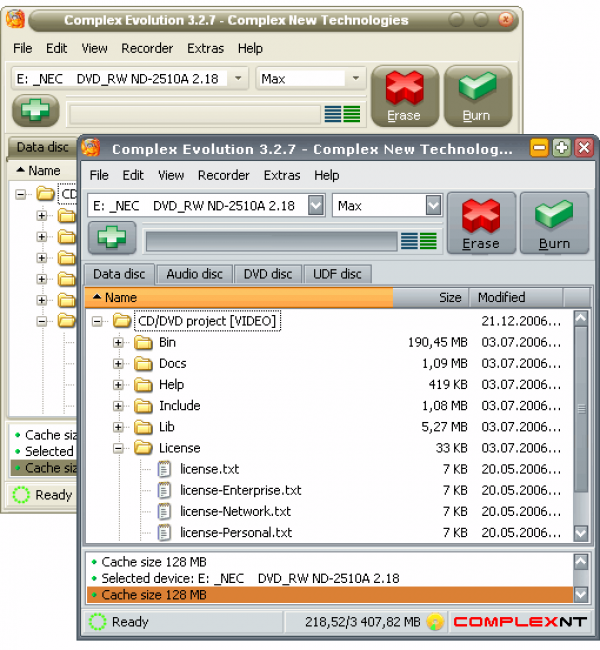Open Recorder menu in front window

pyautogui.click(x=223, y=175)
